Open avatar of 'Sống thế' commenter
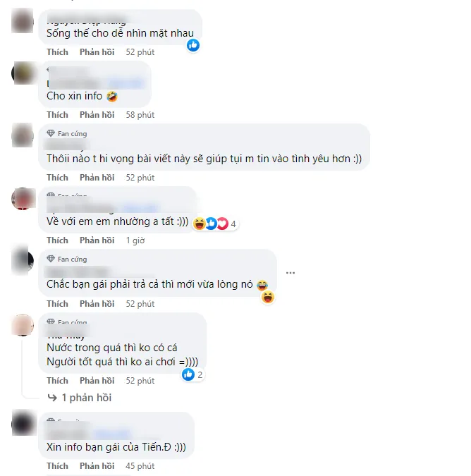The image size is (471, 476). pyautogui.click(x=23, y=20)
